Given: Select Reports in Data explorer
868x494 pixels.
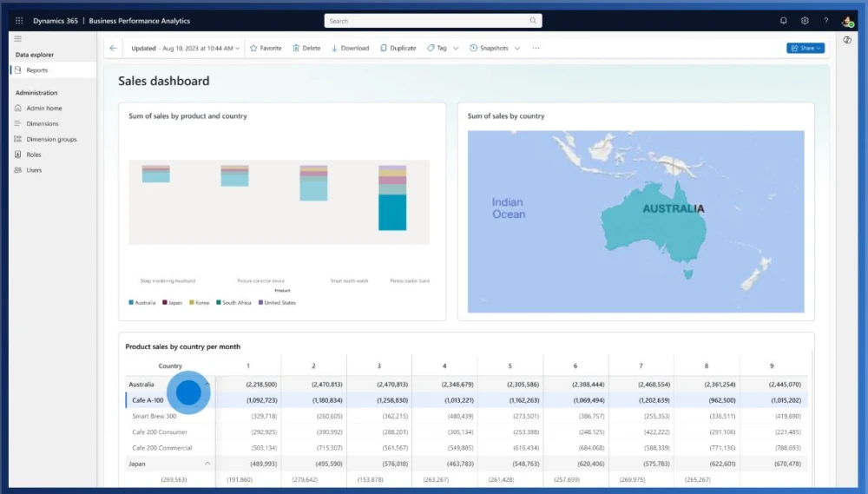Looking at the screenshot, I should pos(53,70).
